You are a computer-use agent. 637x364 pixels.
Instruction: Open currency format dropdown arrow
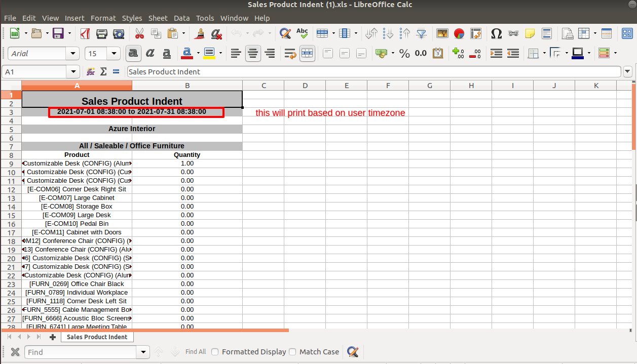(392, 53)
